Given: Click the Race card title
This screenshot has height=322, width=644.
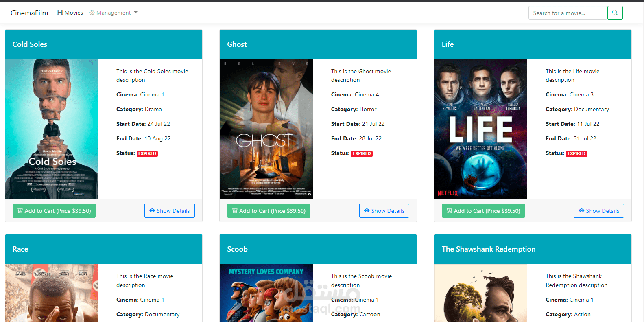Looking at the screenshot, I should [x=20, y=249].
